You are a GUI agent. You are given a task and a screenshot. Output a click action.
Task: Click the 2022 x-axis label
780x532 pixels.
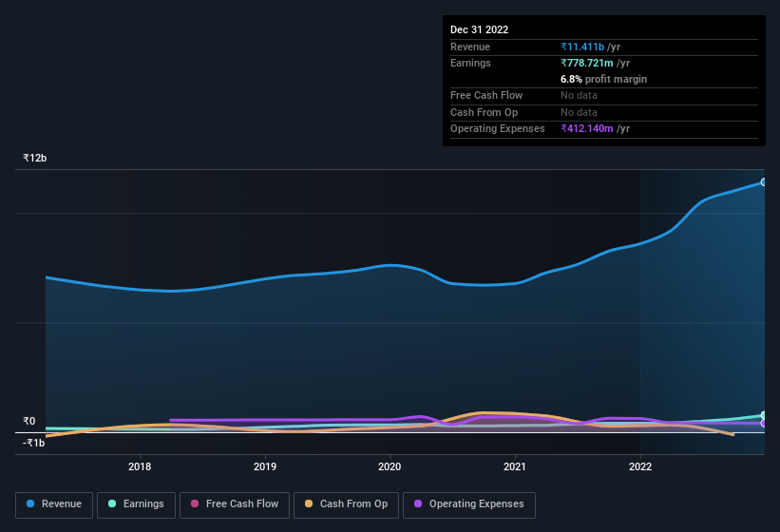click(639, 466)
